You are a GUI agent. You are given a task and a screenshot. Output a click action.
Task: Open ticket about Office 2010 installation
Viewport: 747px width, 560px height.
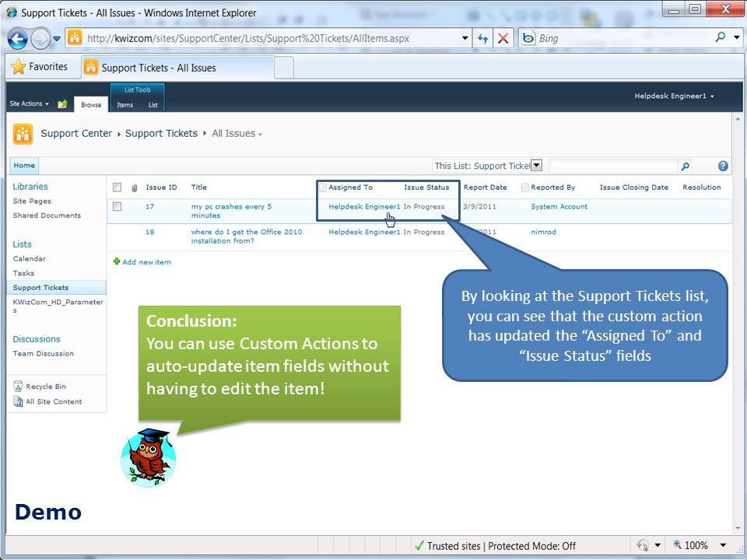pyautogui.click(x=247, y=236)
